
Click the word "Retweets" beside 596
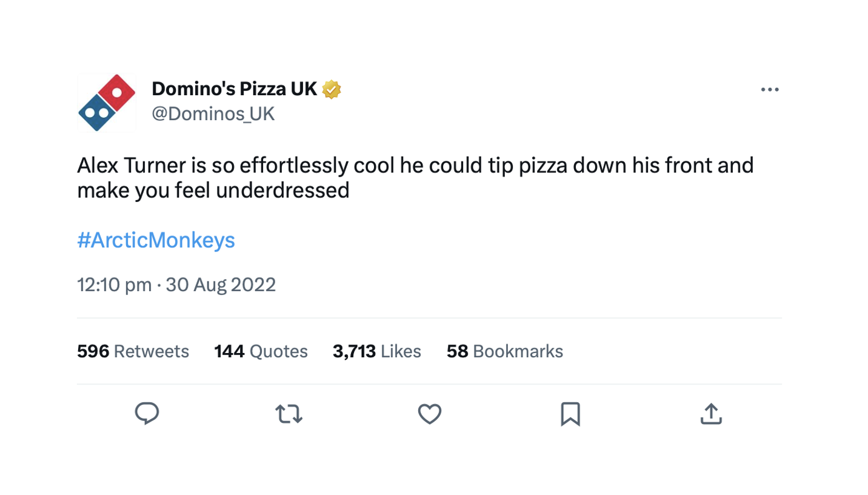tap(151, 351)
